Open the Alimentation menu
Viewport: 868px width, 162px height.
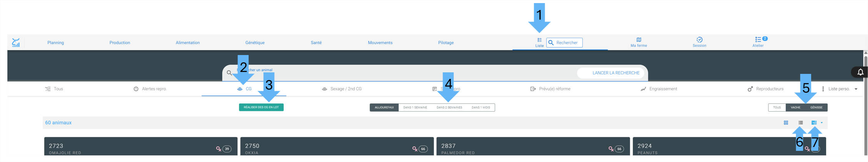pos(188,43)
